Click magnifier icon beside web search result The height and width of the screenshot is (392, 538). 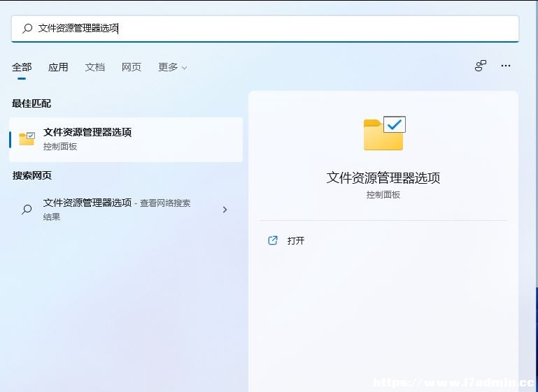27,209
